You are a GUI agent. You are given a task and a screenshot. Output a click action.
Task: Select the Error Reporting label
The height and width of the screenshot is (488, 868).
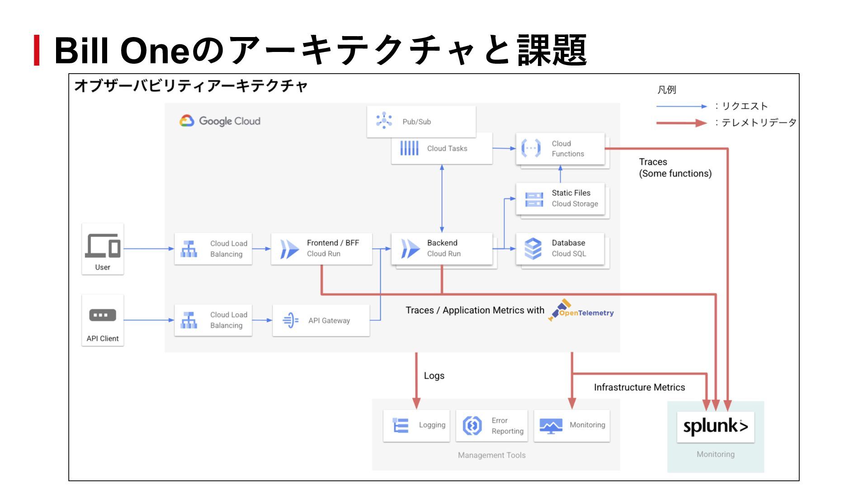pos(508,426)
